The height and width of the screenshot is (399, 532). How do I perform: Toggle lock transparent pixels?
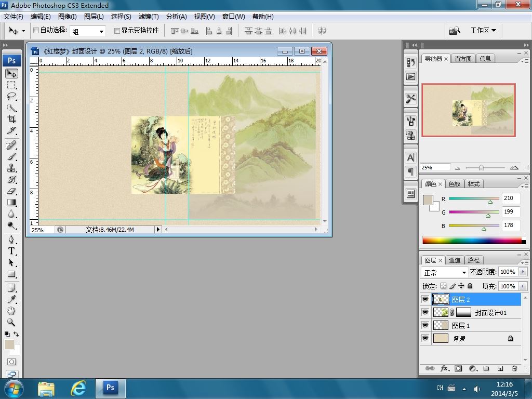click(444, 286)
